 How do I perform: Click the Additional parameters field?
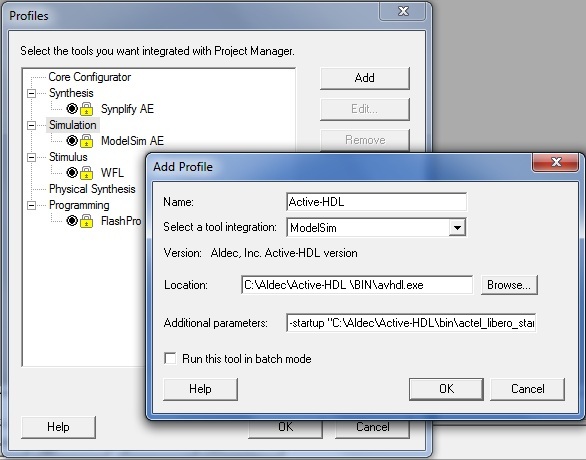411,323
